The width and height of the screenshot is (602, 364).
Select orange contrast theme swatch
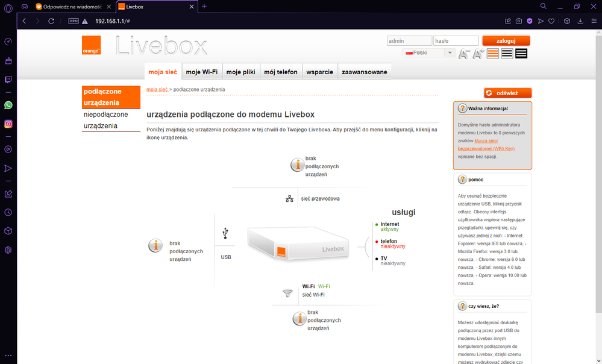(x=492, y=54)
